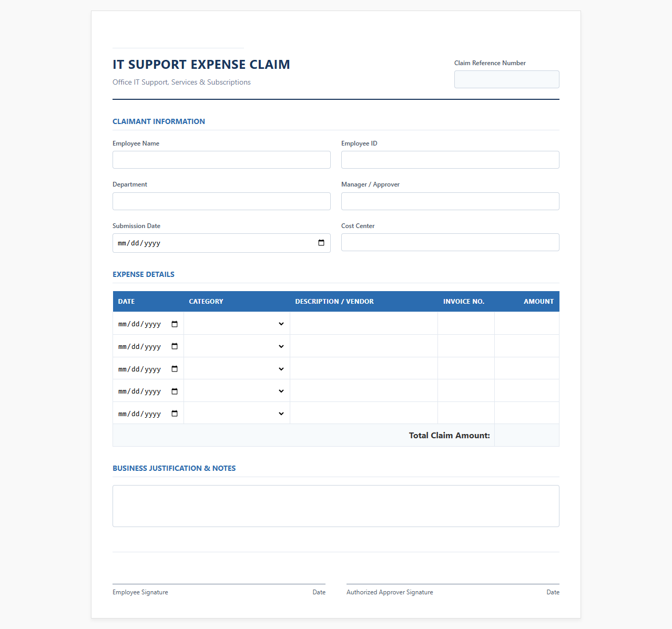Click fifth row Invoice No. cell

click(x=466, y=414)
